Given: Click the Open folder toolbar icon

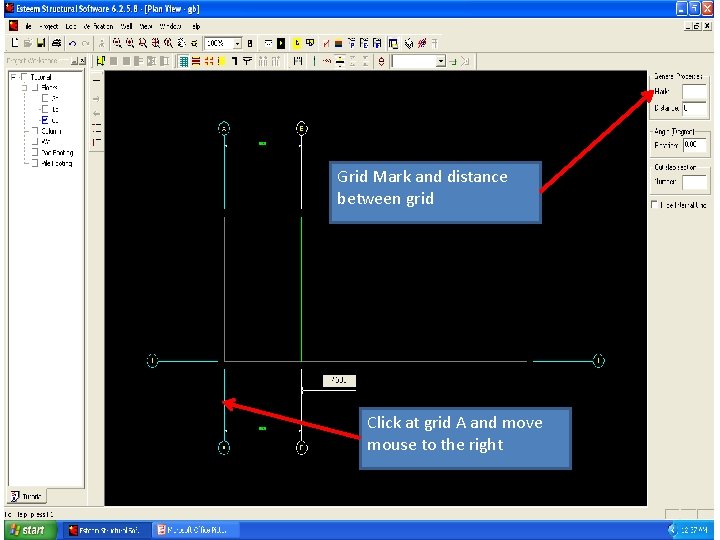Looking at the screenshot, I should coord(28,43).
